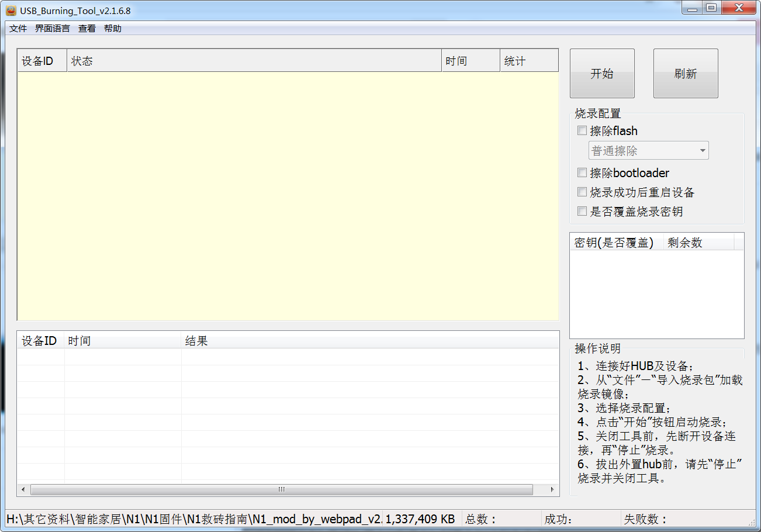Click the USB Burning Tool app icon in title bar
This screenshot has height=532, width=761.
pos(11,10)
